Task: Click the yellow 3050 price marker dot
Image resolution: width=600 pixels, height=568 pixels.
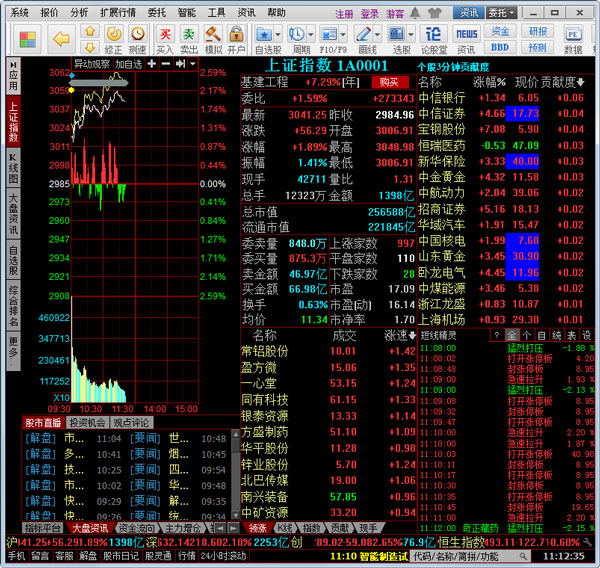Action: coord(71,90)
